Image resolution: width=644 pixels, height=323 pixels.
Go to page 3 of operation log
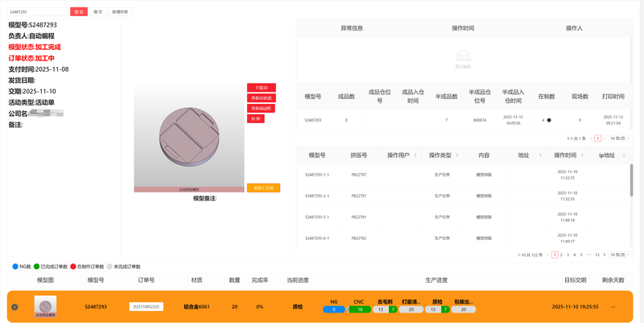click(x=568, y=255)
